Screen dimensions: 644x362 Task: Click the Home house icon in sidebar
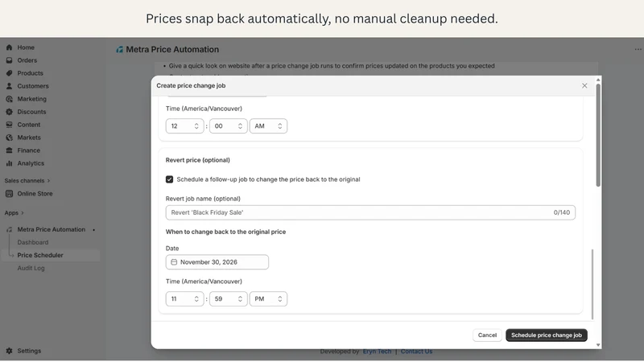(9, 47)
